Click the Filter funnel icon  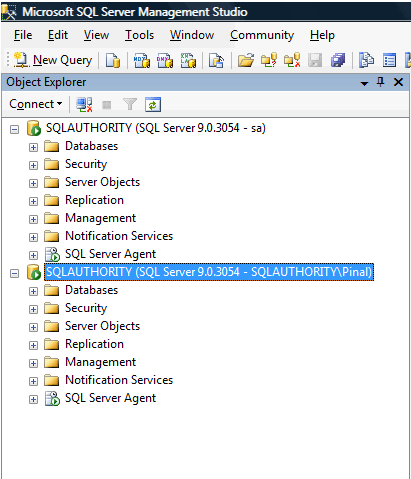click(130, 105)
